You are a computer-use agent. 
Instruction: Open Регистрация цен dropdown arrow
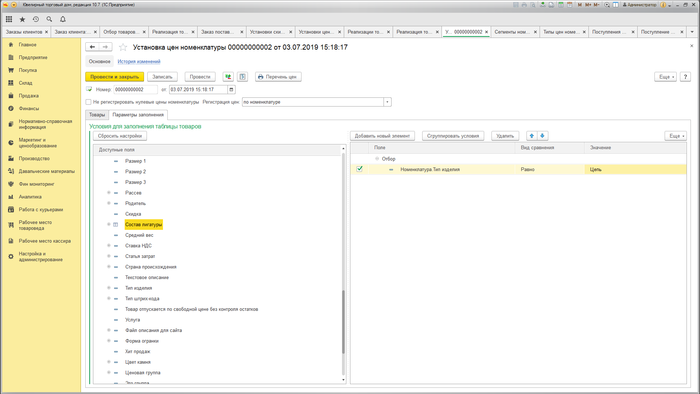pyautogui.click(x=387, y=102)
